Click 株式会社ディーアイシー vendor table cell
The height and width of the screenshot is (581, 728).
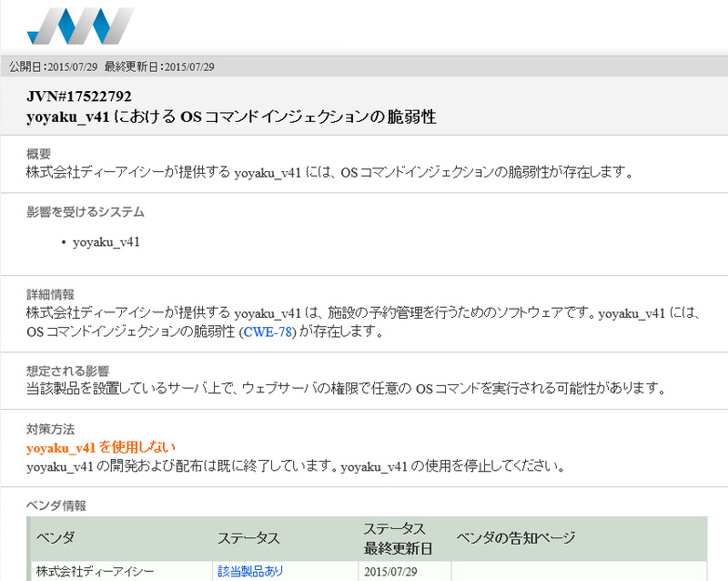pos(96,571)
